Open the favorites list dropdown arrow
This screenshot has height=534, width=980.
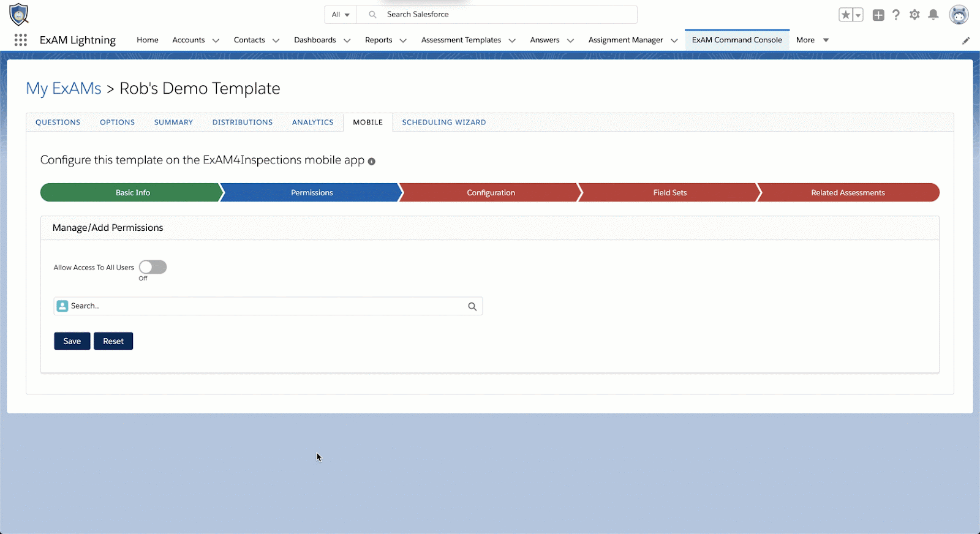(858, 15)
